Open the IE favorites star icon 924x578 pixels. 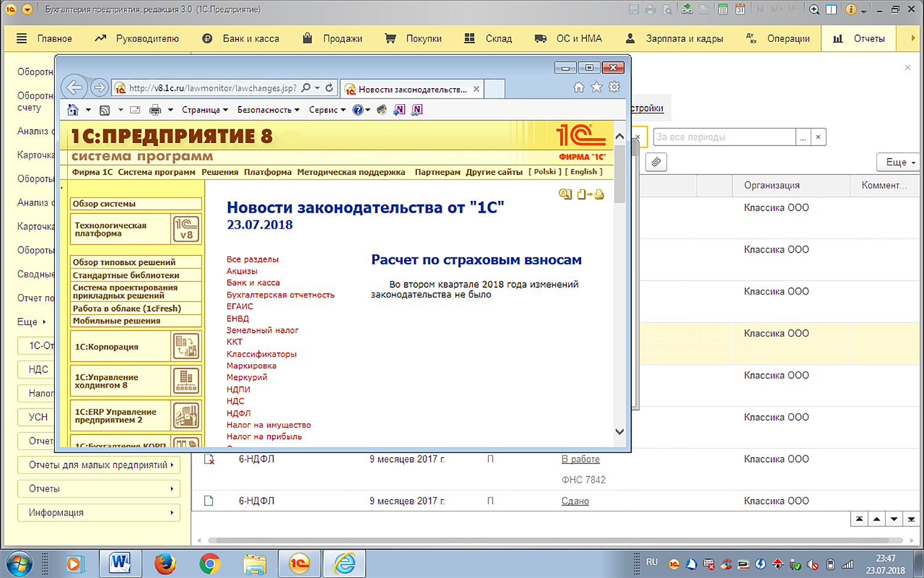596,87
